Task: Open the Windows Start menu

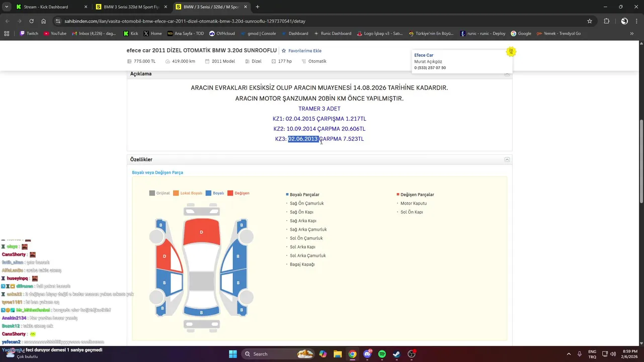Action: [x=233, y=354]
